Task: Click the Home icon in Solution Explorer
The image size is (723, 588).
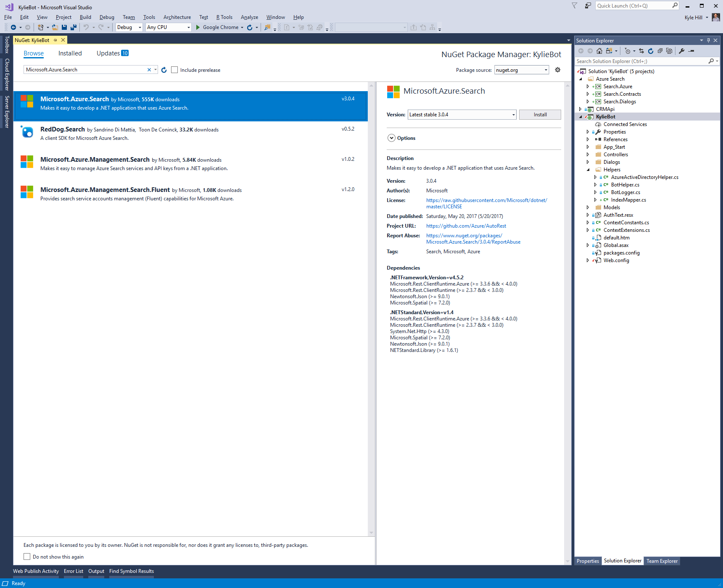Action: click(x=599, y=51)
